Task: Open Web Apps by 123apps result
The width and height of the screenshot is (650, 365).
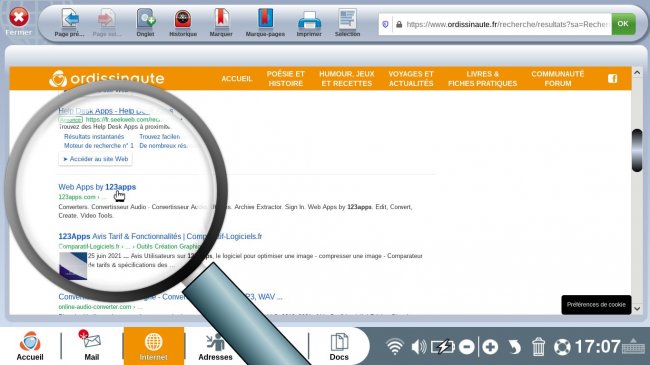Action: (x=97, y=187)
